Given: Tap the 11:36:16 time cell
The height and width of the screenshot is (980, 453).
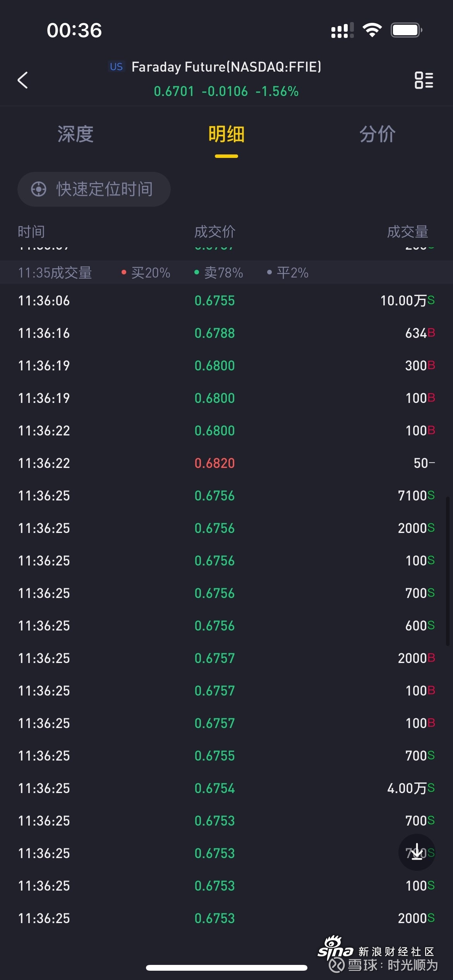Looking at the screenshot, I should [44, 333].
